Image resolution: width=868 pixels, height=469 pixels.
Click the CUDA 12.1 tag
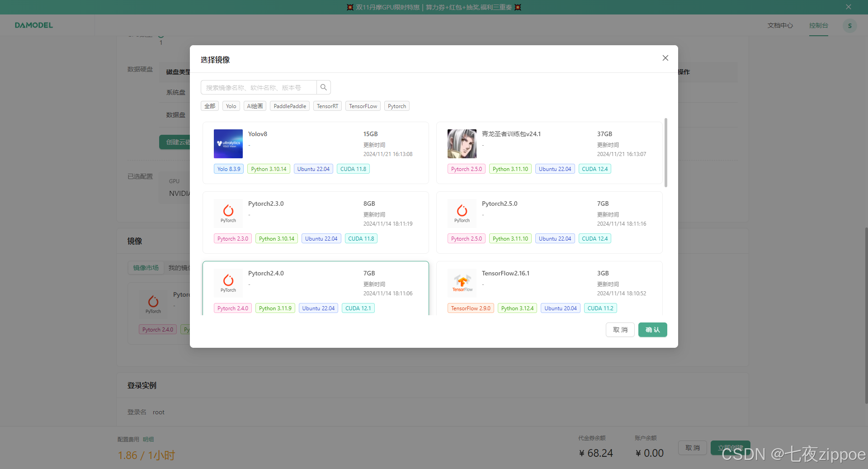[x=358, y=308]
